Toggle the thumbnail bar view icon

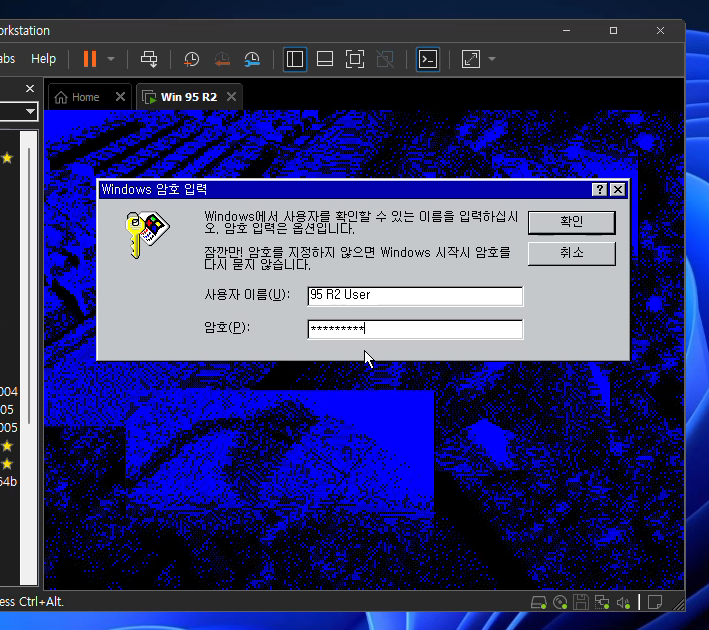point(325,59)
